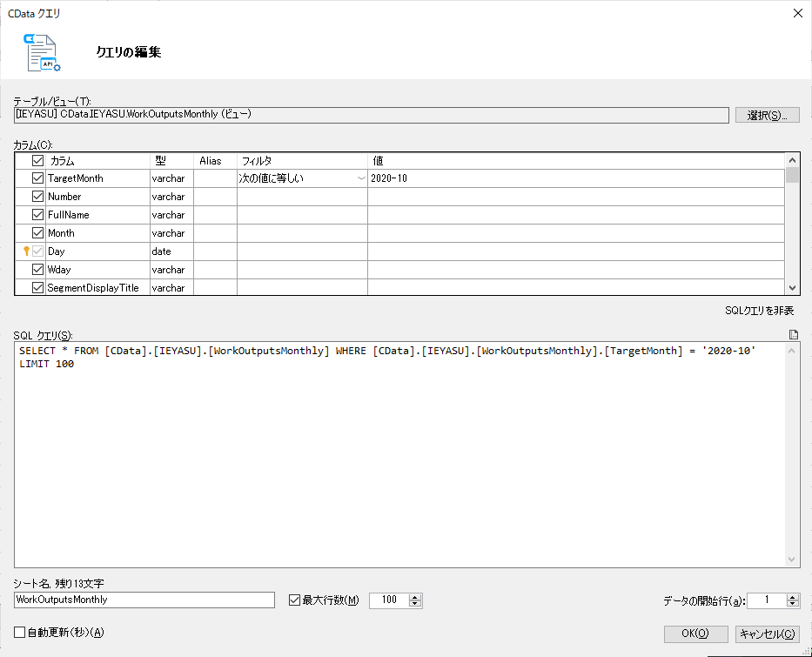Image resolution: width=812 pixels, height=657 pixels.
Task: Click the query edit document icon
Action: [x=42, y=53]
